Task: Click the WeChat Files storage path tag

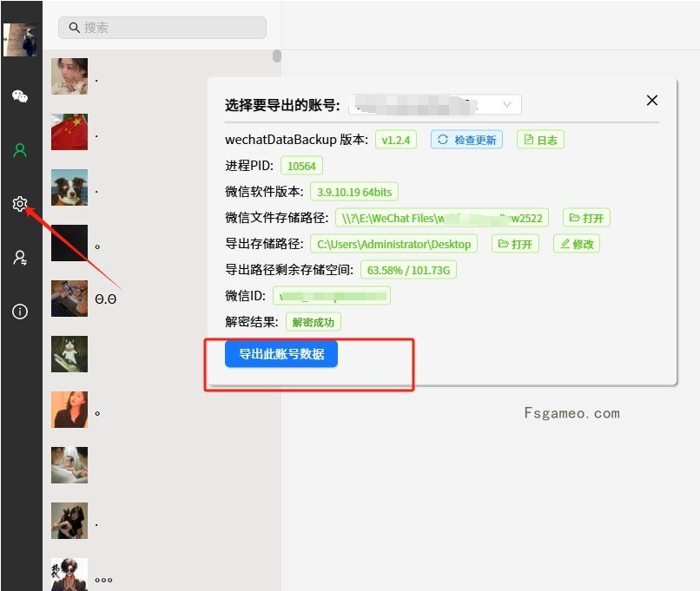Action: (442, 218)
